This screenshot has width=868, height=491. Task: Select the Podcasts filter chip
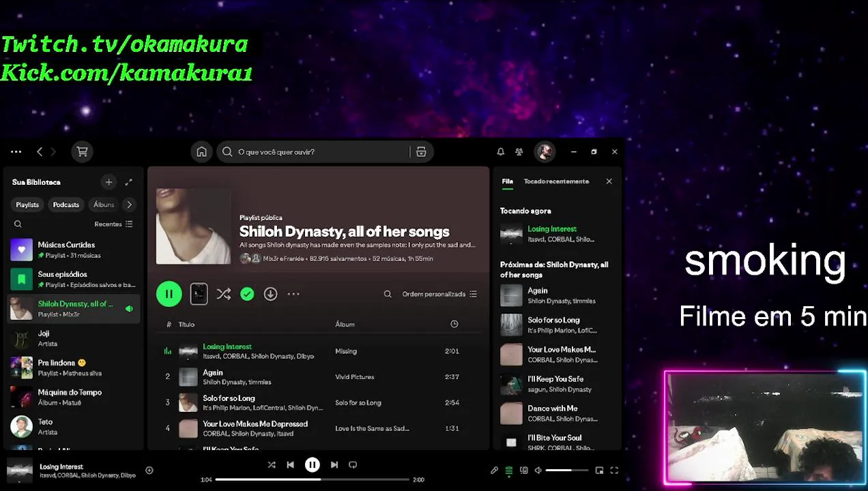pyautogui.click(x=66, y=205)
